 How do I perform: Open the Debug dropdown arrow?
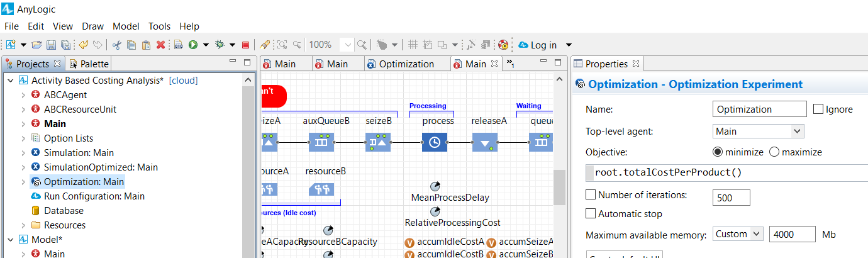coord(232,45)
